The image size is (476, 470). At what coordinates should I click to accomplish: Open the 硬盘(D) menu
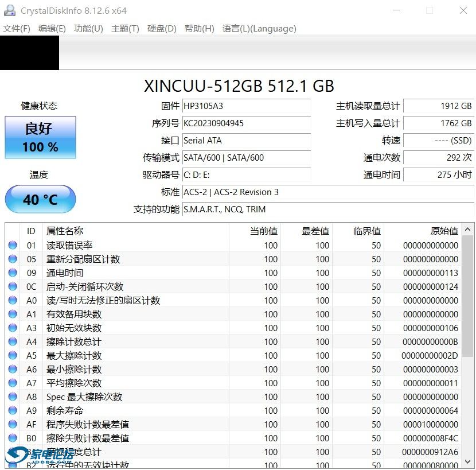[x=162, y=29]
